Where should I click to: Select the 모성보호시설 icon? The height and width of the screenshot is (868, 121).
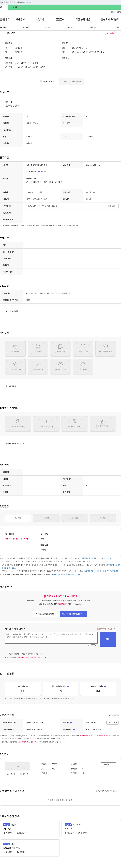60,367
